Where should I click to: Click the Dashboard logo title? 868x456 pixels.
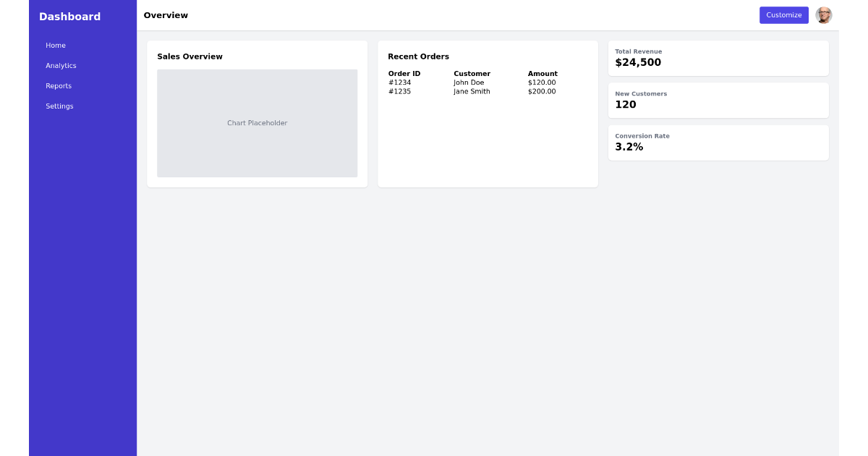(x=69, y=16)
